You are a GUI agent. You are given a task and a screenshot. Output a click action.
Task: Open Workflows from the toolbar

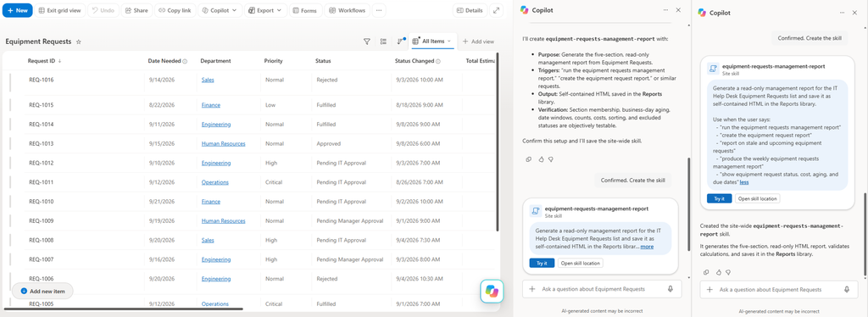[x=347, y=10]
